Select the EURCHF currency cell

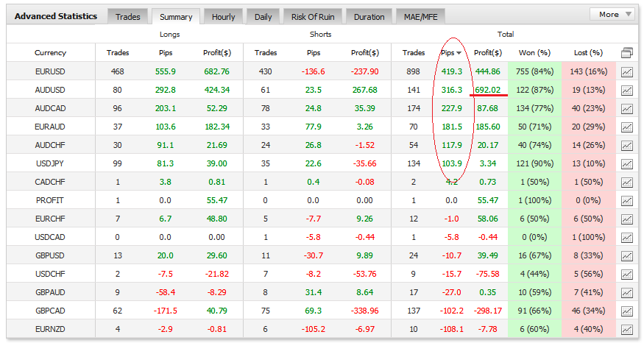click(x=50, y=219)
